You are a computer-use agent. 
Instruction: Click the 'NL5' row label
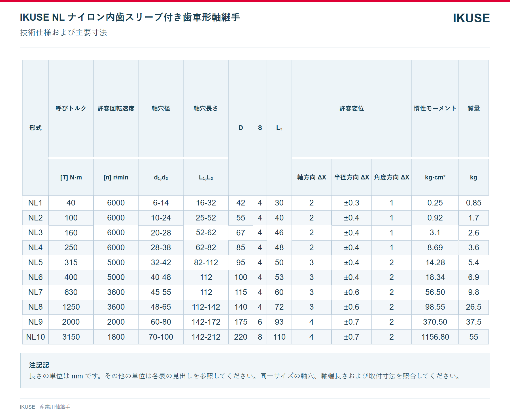click(x=35, y=263)
